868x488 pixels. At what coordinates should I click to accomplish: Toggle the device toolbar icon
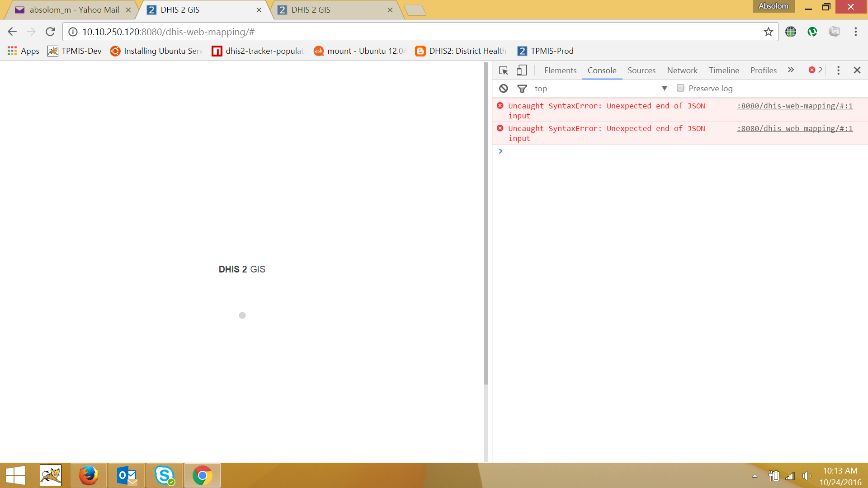[x=522, y=70]
